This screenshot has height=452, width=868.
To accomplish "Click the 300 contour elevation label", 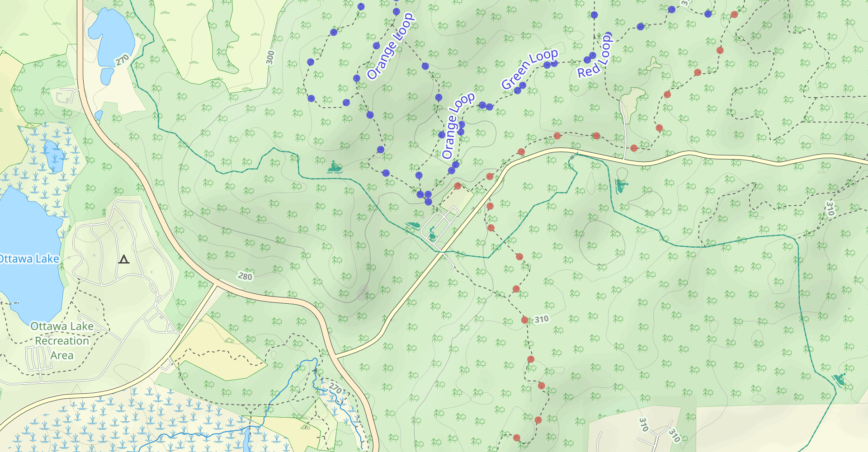I will coord(270,58).
